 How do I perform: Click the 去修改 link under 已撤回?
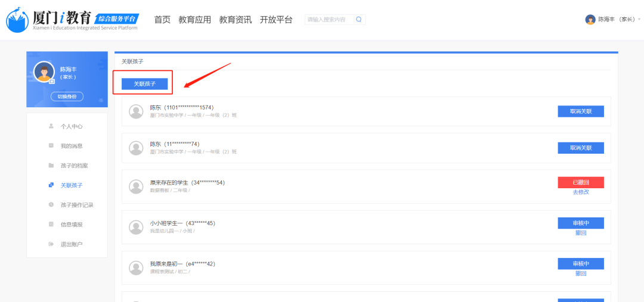click(580, 192)
